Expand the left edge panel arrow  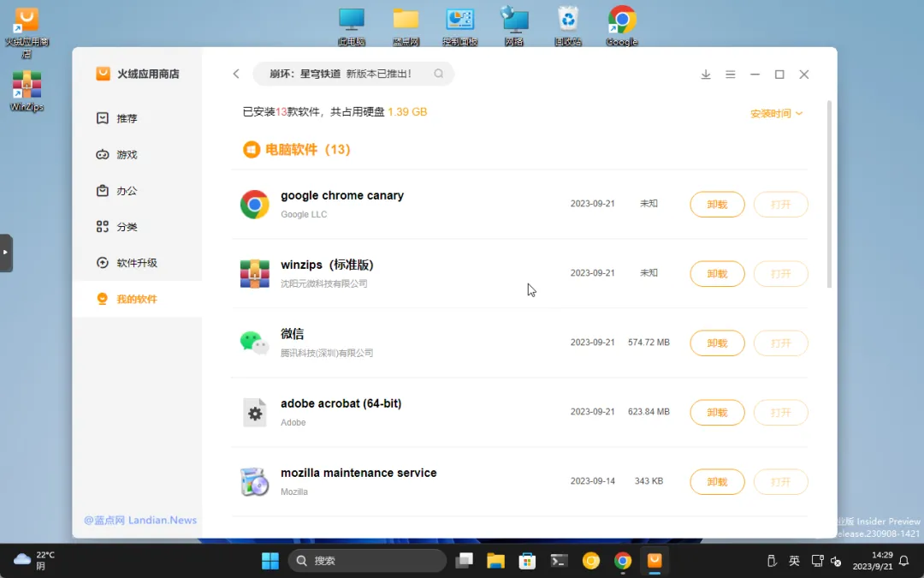pyautogui.click(x=6, y=253)
